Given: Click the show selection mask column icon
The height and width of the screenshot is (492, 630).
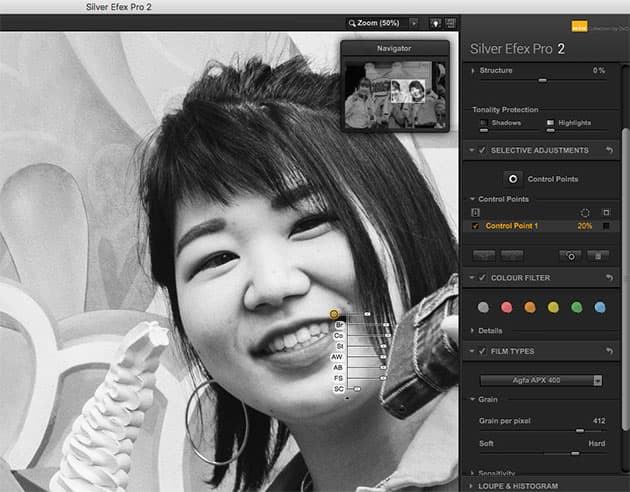Looking at the screenshot, I should (x=606, y=212).
